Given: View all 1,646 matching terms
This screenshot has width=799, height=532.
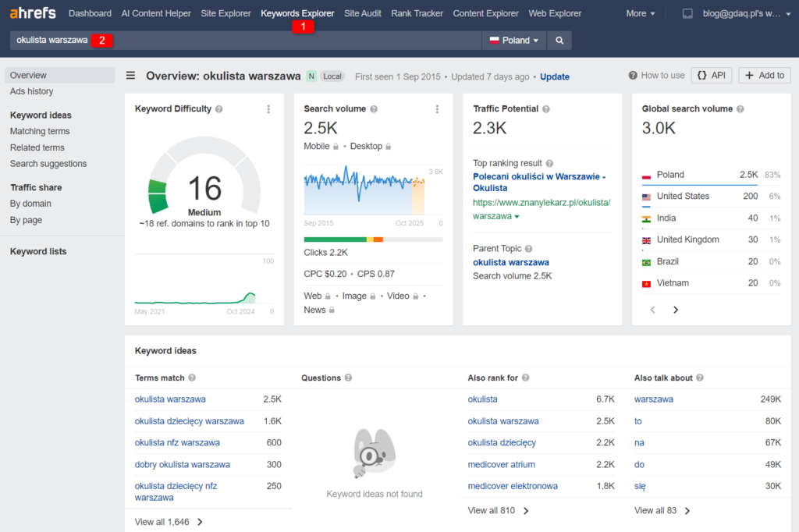Looking at the screenshot, I should pyautogui.click(x=169, y=522).
